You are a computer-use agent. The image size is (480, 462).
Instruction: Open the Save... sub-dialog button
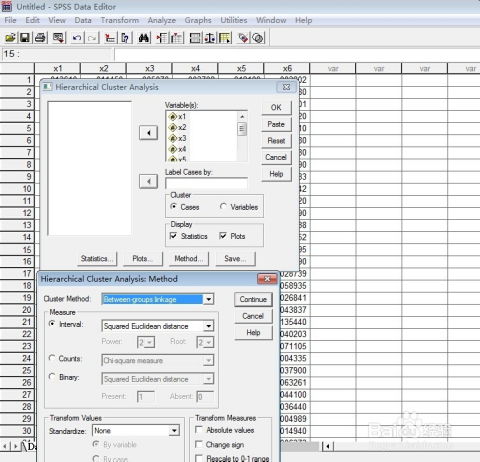pos(235,259)
